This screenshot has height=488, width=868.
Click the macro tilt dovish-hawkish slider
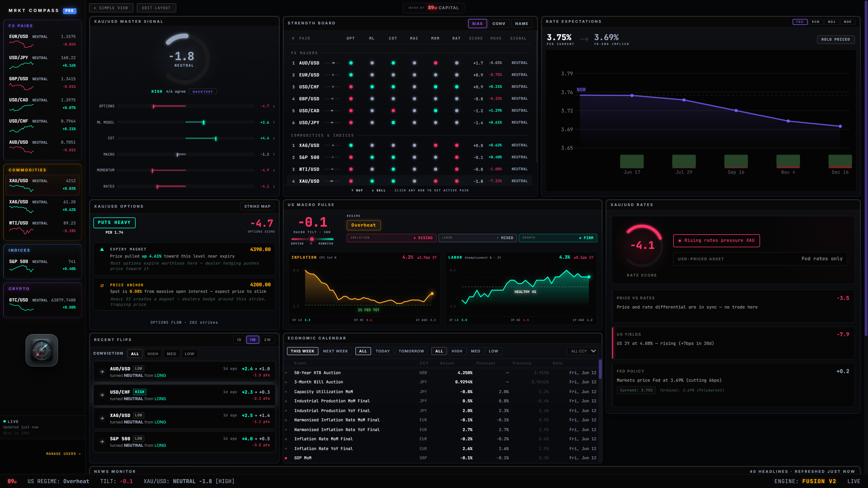point(312,239)
